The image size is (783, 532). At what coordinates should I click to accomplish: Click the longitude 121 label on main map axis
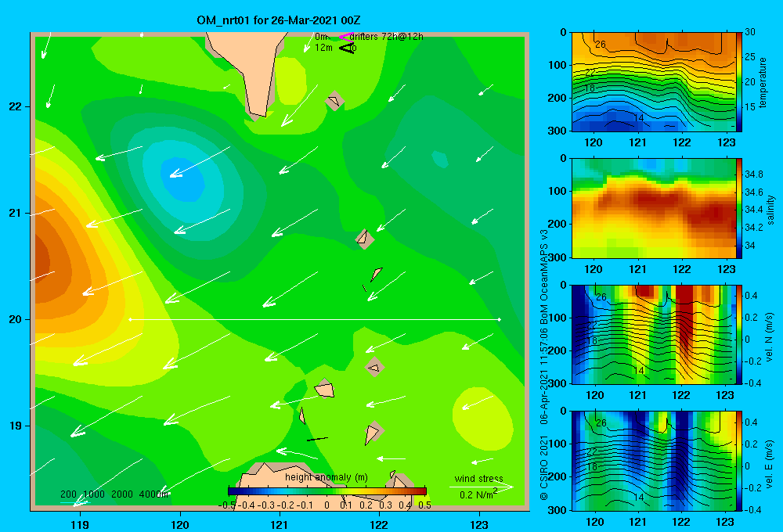click(280, 524)
